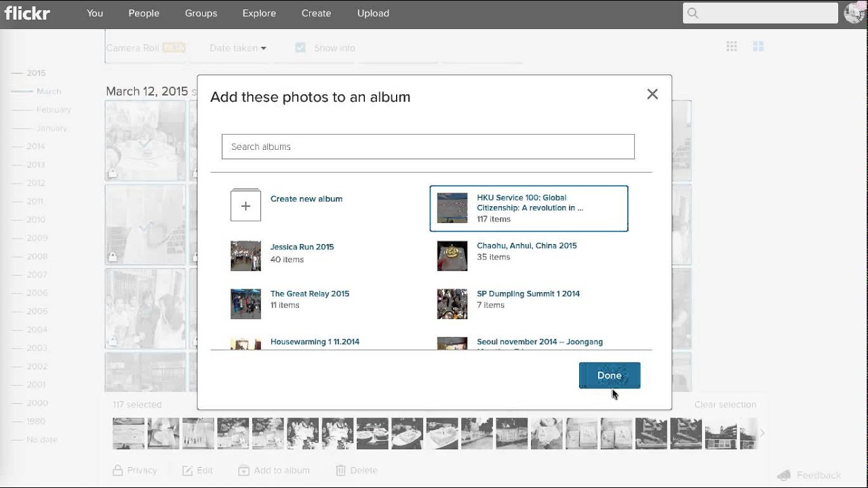Open the Explore menu
The width and height of the screenshot is (868, 488).
pyautogui.click(x=259, y=13)
